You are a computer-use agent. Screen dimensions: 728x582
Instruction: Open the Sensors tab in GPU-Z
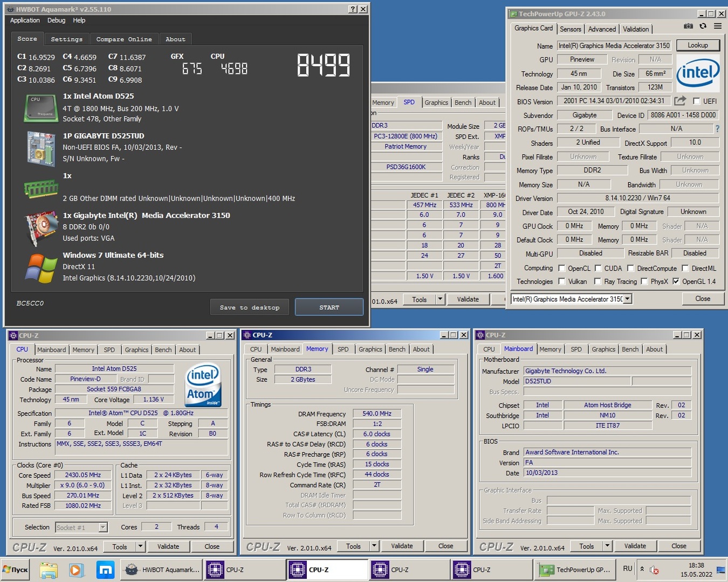pos(571,29)
